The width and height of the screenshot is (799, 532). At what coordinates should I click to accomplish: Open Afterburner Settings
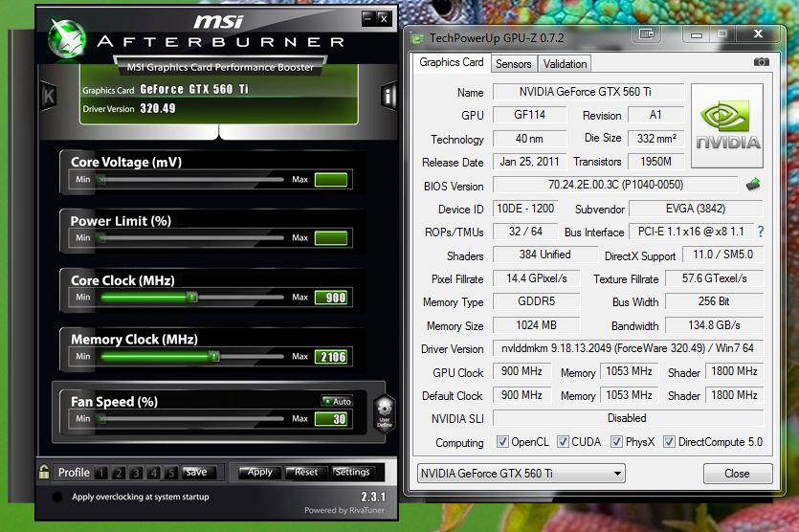(352, 473)
